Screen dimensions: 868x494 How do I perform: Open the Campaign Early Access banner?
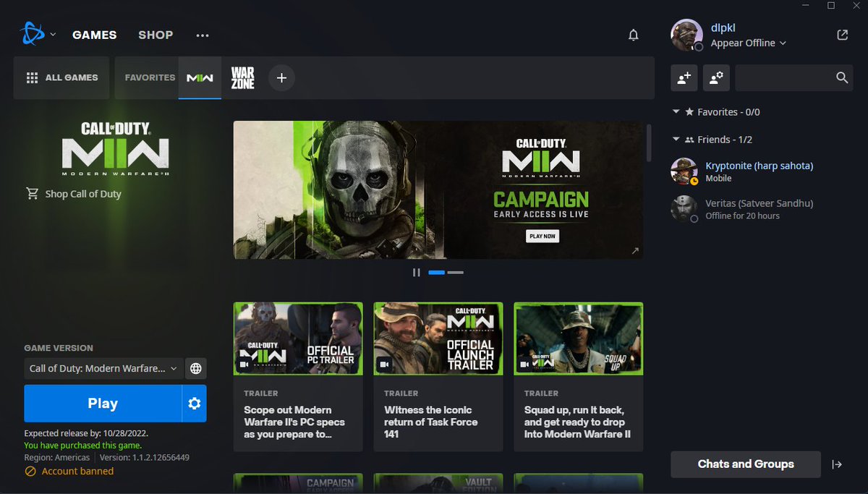pos(438,189)
